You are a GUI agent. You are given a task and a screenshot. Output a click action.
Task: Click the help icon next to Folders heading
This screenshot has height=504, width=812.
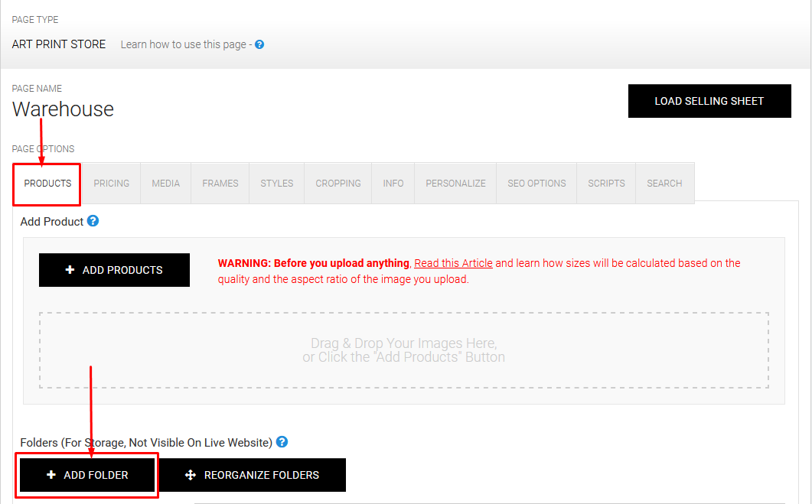pos(282,442)
